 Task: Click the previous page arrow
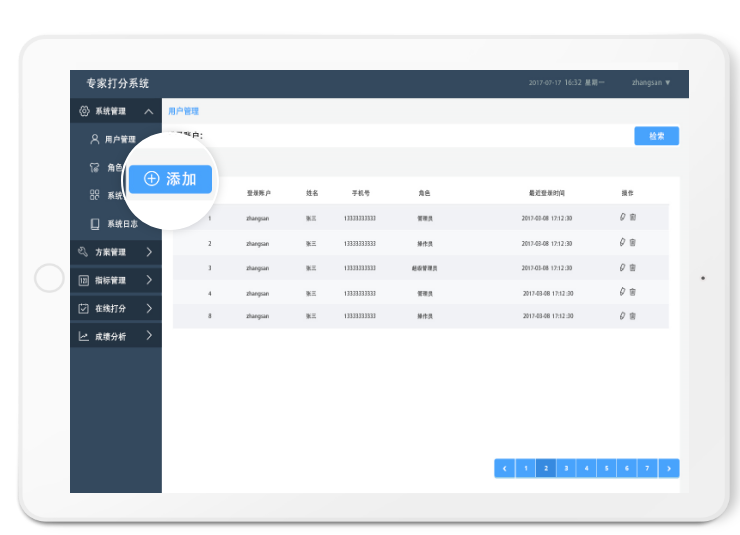(x=505, y=468)
